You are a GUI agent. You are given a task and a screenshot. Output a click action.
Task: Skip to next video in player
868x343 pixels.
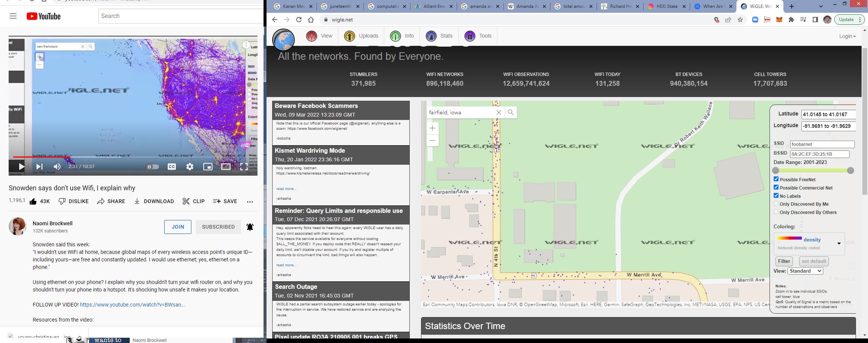pyautogui.click(x=39, y=167)
